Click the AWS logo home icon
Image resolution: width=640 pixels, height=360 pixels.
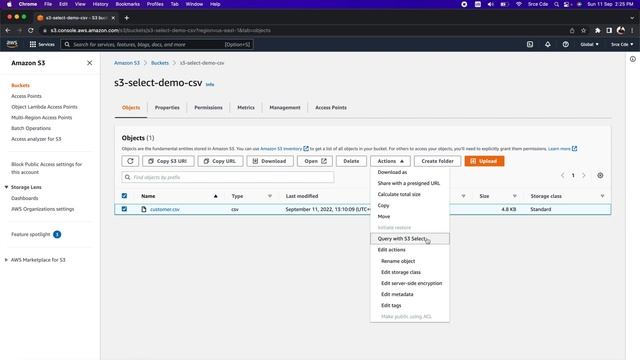(x=12, y=44)
